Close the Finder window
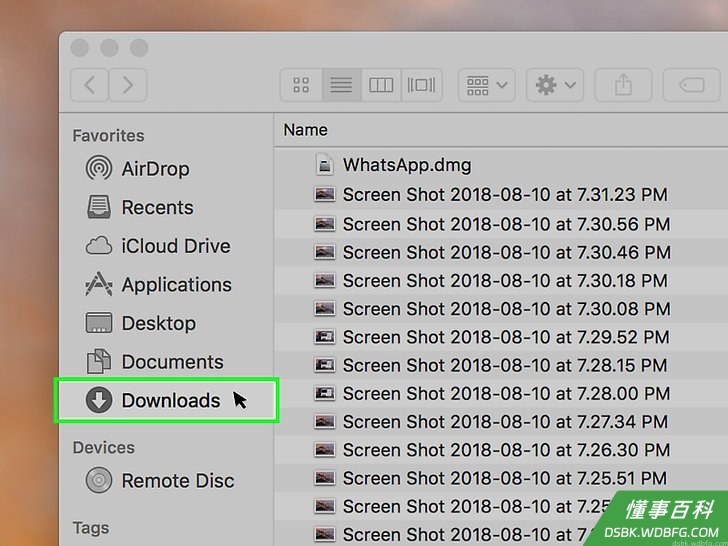The width and height of the screenshot is (728, 546). 80,48
